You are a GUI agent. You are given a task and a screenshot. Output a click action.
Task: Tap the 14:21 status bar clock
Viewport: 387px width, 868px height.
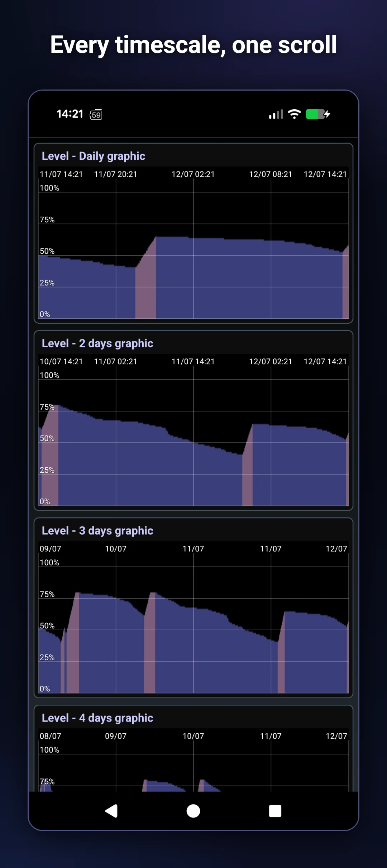click(70, 114)
